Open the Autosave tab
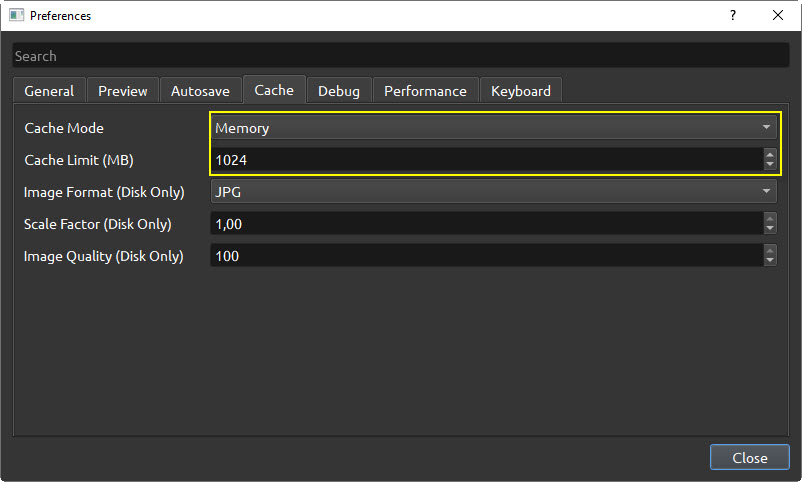The width and height of the screenshot is (802, 482). [x=200, y=91]
